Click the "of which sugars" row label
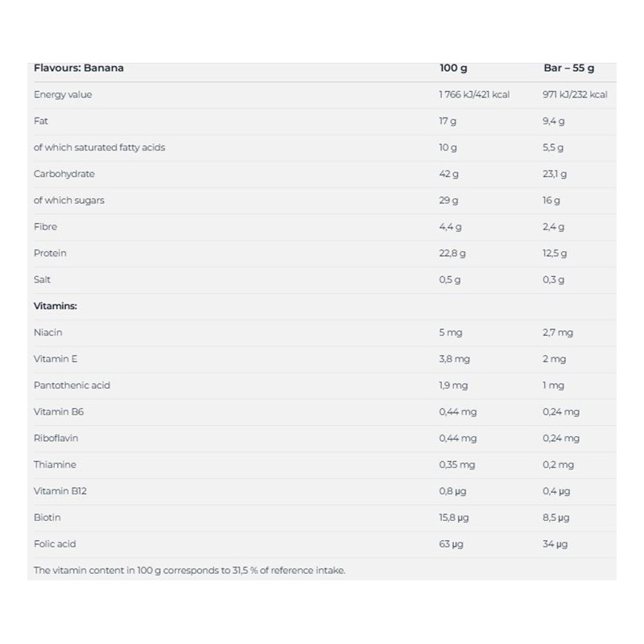The image size is (644, 644). [x=69, y=200]
